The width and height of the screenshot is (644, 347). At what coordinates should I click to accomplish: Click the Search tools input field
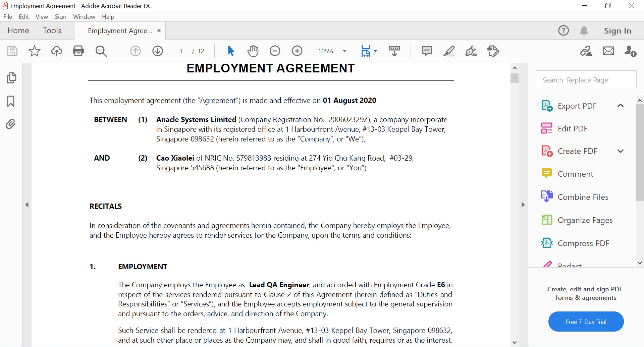click(x=586, y=79)
